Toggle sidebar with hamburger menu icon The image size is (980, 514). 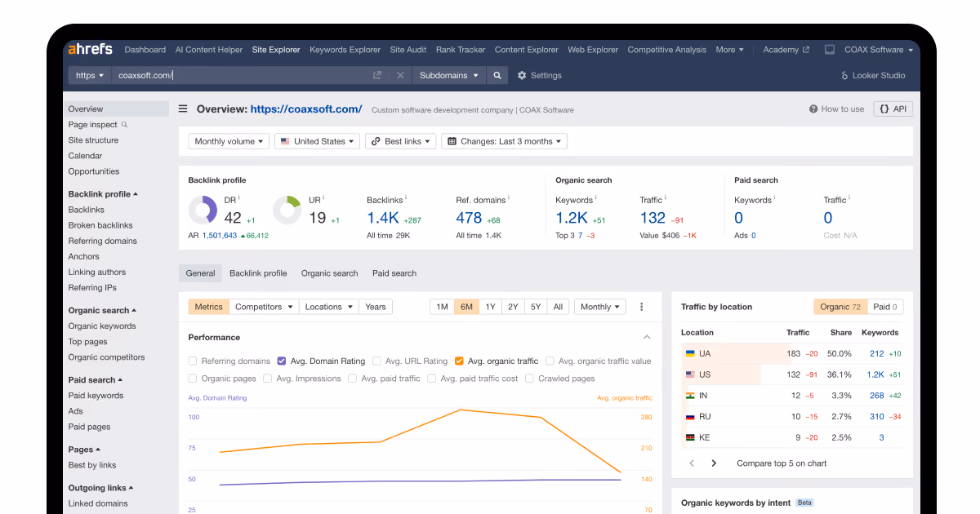(183, 109)
